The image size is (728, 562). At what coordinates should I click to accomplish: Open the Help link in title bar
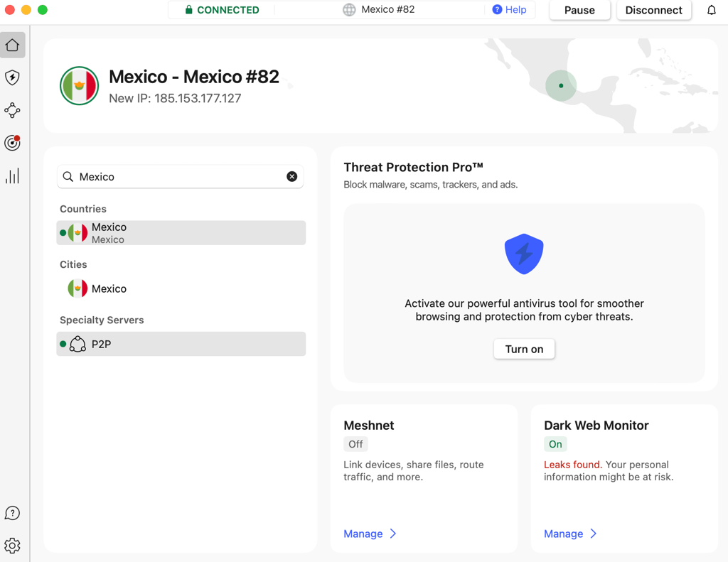[515, 10]
